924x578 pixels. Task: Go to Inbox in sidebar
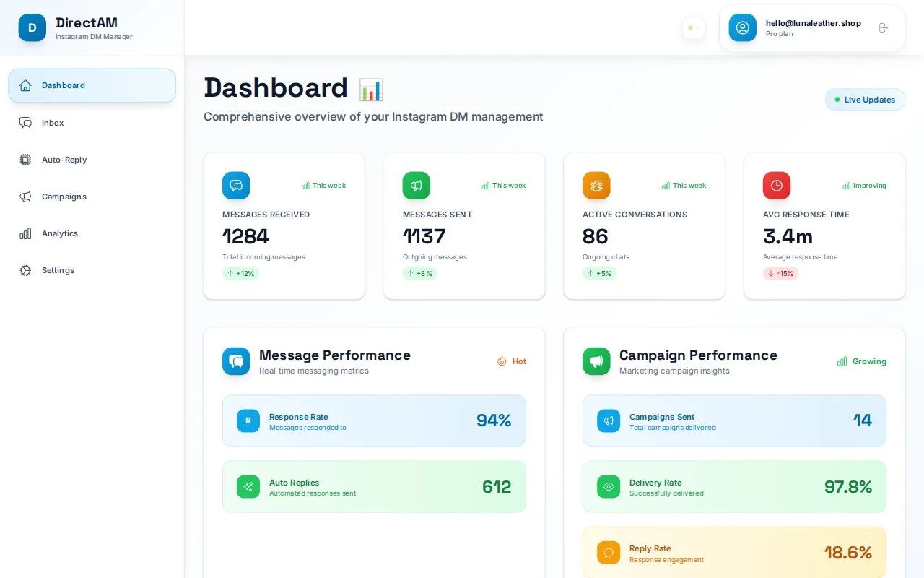tap(92, 123)
